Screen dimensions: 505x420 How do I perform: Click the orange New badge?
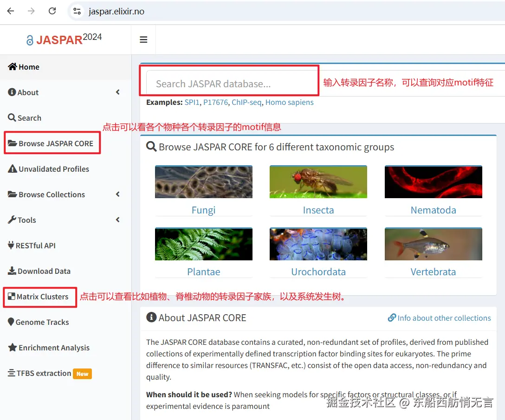tap(83, 374)
